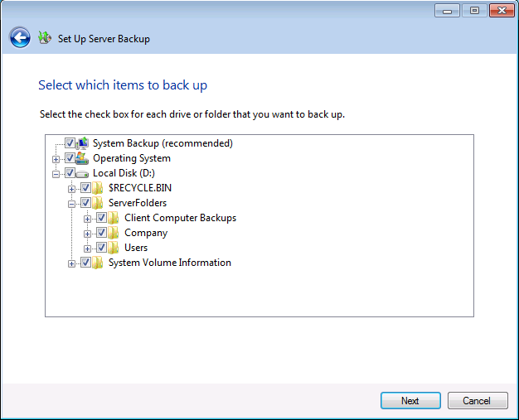Collapse the Local Disk (D:) node

(56, 173)
